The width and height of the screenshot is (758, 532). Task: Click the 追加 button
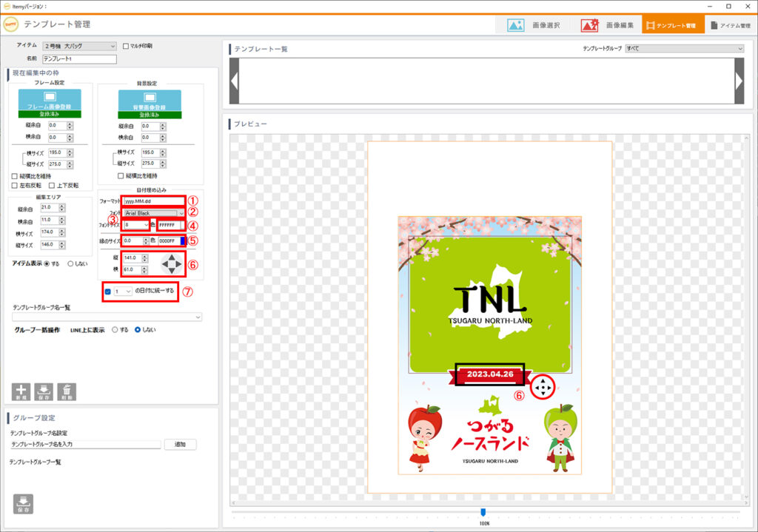[180, 445]
